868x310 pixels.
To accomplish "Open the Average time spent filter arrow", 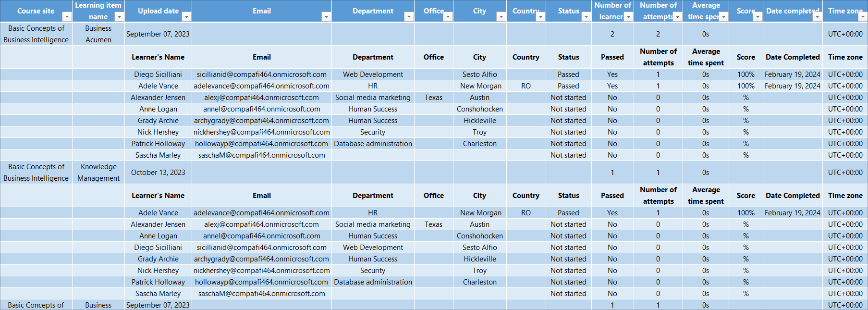I will [x=723, y=17].
